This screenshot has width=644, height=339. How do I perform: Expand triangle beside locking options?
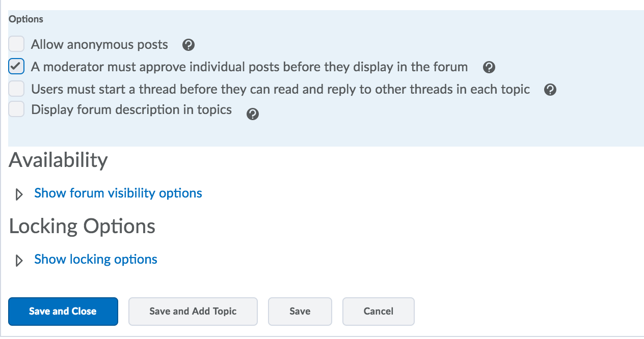(x=19, y=261)
